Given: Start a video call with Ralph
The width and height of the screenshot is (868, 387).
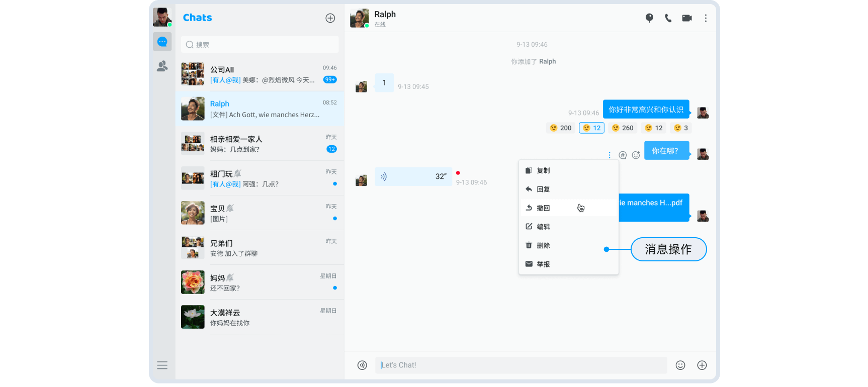Looking at the screenshot, I should 687,18.
